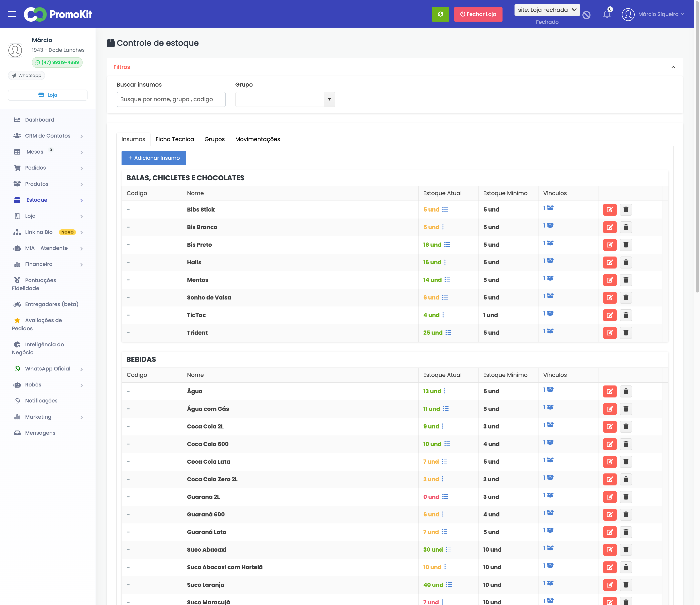
Task: Click the green refresh icon button
Action: (x=440, y=14)
